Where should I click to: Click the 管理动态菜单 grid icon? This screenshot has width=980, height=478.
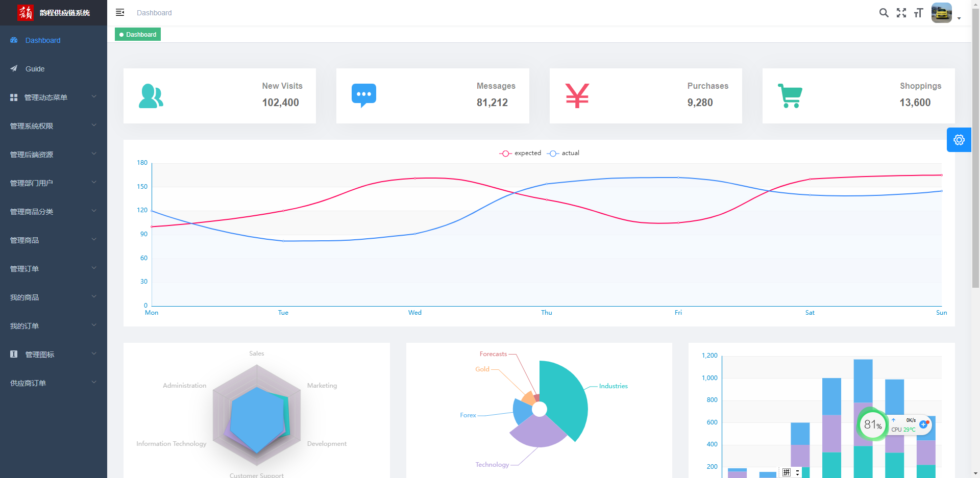[14, 97]
